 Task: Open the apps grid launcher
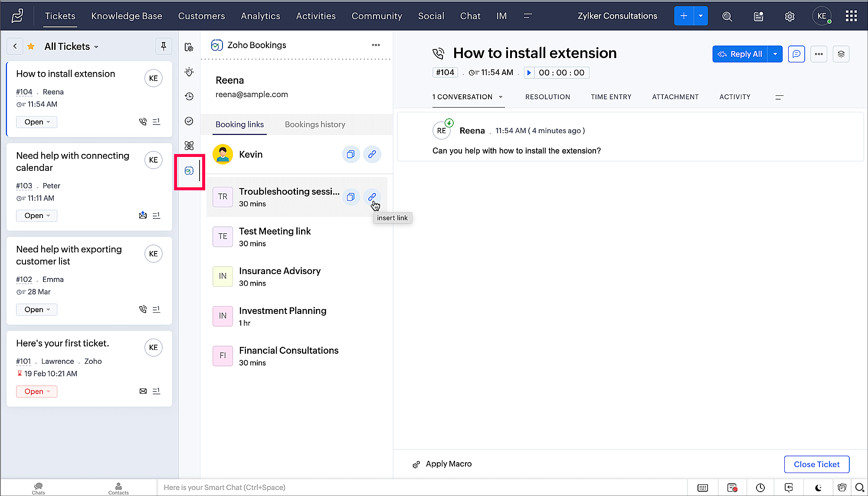(851, 16)
